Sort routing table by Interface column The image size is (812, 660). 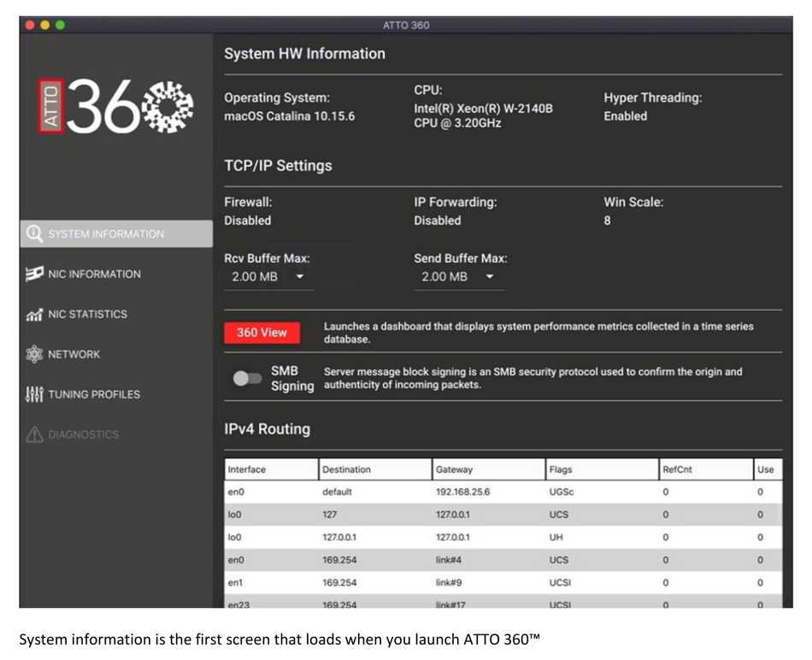[x=271, y=469]
